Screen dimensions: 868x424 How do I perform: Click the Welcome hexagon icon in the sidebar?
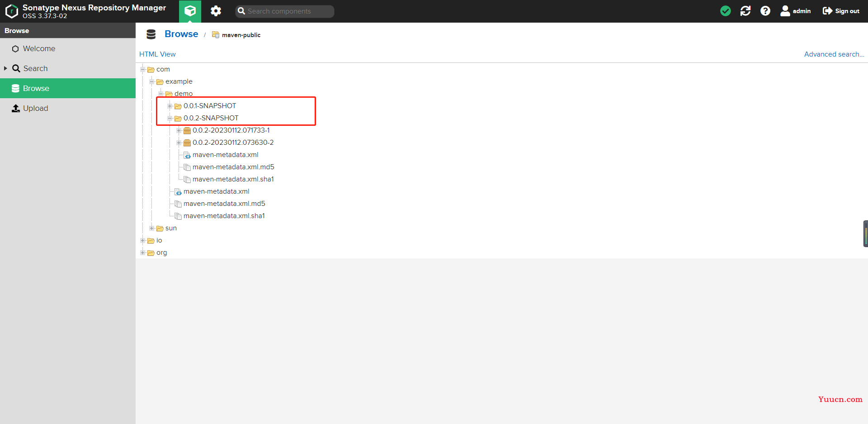(x=15, y=49)
